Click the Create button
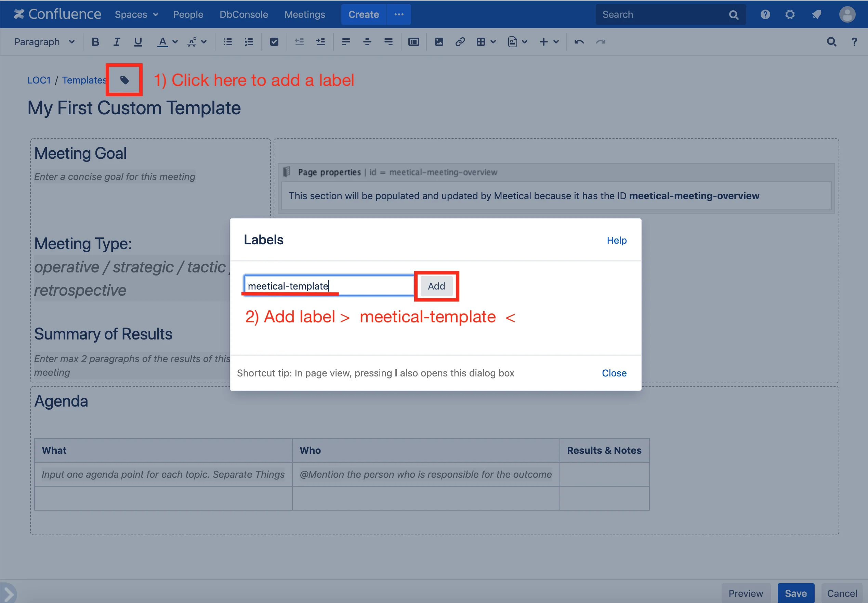Image resolution: width=868 pixels, height=603 pixels. click(364, 14)
